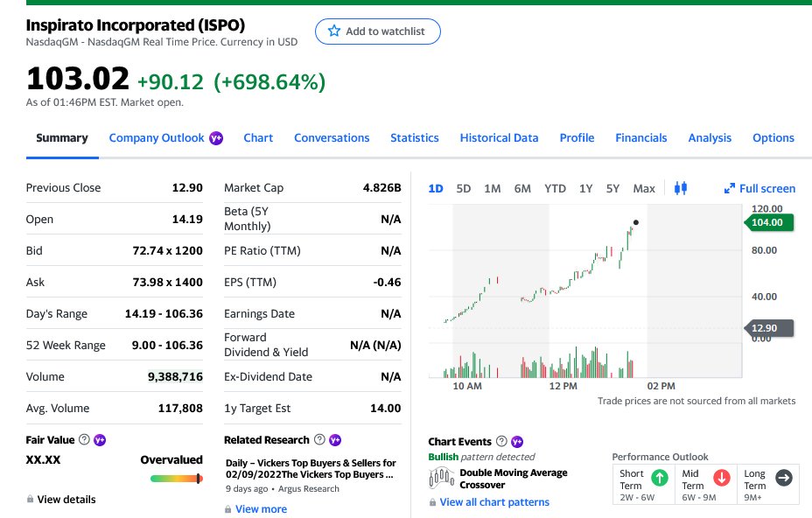
Task: Click the 52 Week Range value 9.00 - 106.36
Action: point(167,346)
